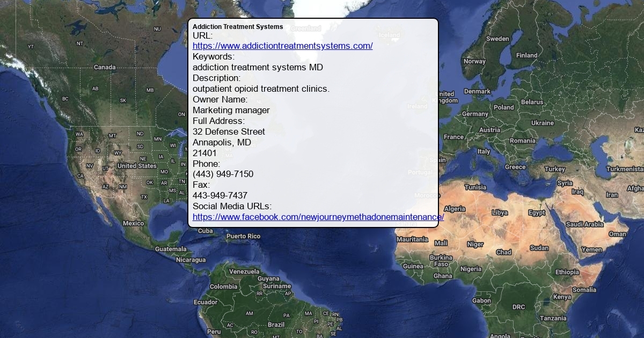
Task: Click the Saudi Arabia map label
Action: pyautogui.click(x=584, y=224)
